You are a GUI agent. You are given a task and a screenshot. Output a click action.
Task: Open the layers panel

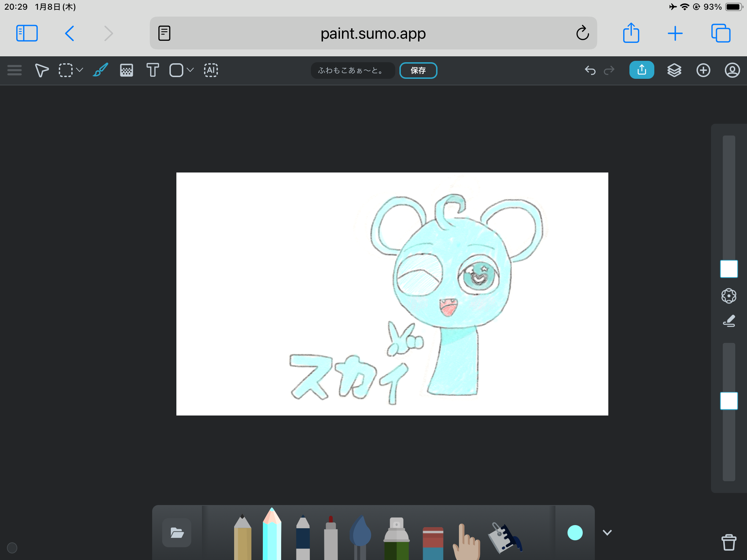pyautogui.click(x=674, y=70)
